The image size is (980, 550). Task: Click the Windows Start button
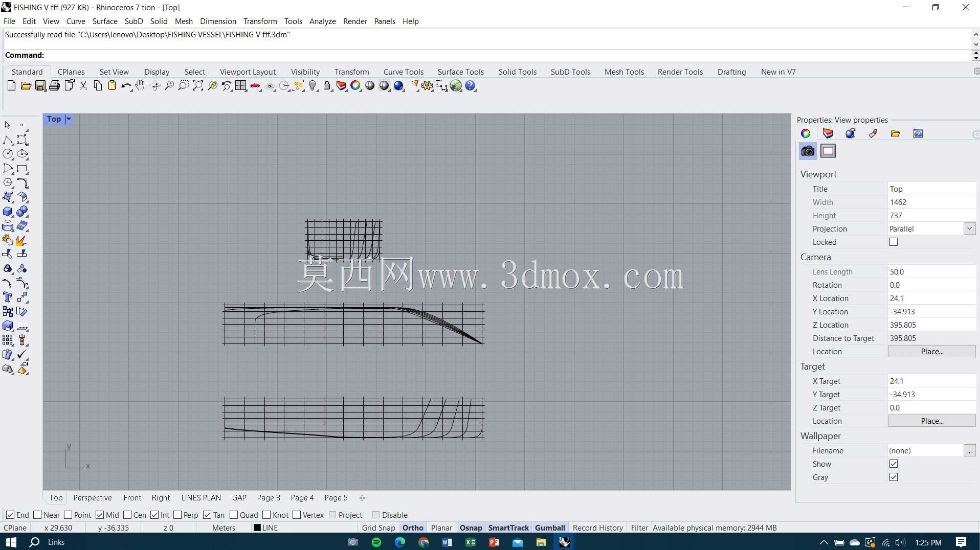(11, 542)
